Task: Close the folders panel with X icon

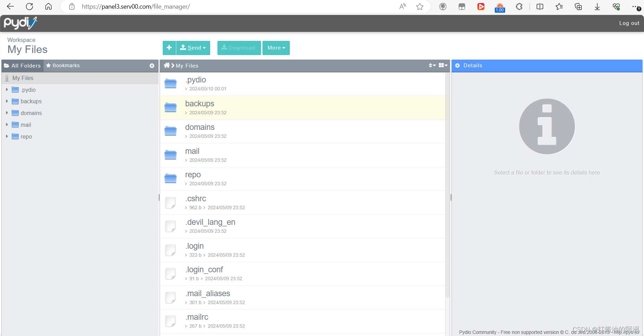Action: point(152,66)
